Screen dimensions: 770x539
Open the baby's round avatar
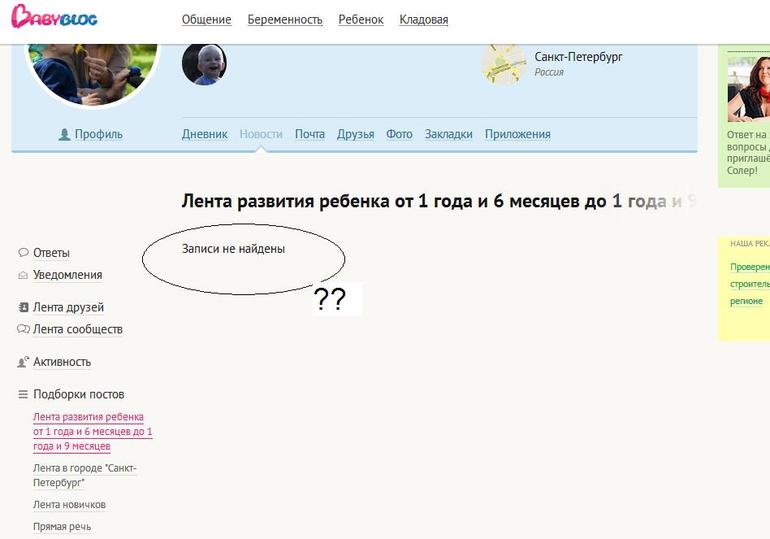204,64
